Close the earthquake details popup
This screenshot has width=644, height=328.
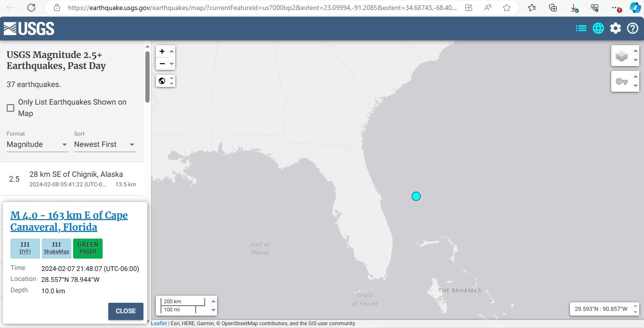point(126,311)
